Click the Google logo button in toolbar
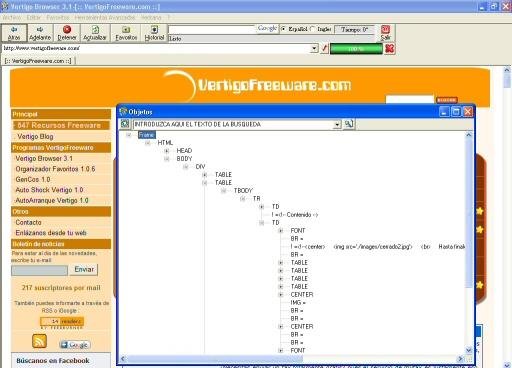Viewport: 512px width, 368px height. pos(267,29)
